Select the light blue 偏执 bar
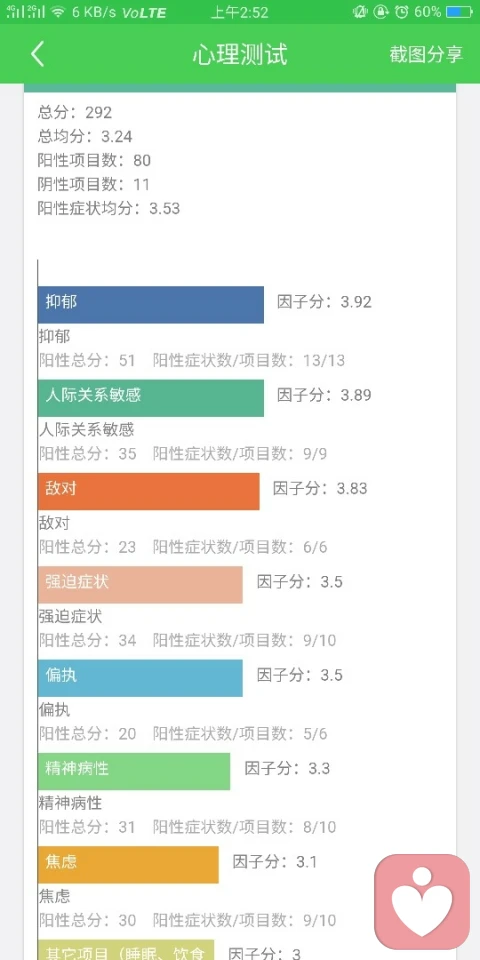Viewport: 480px width, 960px height. pos(140,678)
